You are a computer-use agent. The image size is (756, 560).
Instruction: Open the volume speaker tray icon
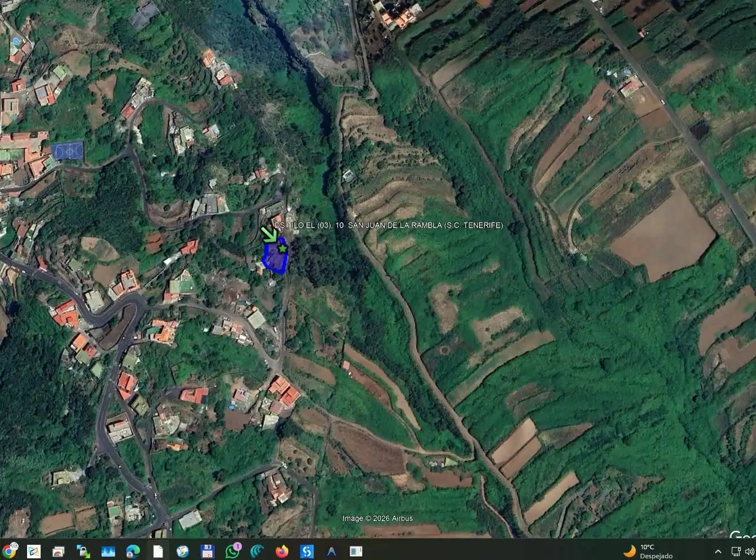(x=749, y=551)
